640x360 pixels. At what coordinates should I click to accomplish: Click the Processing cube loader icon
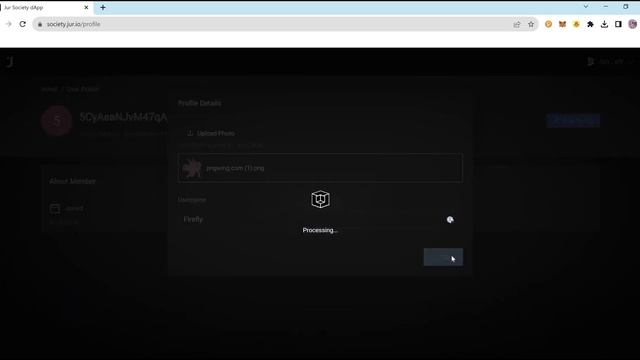click(x=320, y=199)
